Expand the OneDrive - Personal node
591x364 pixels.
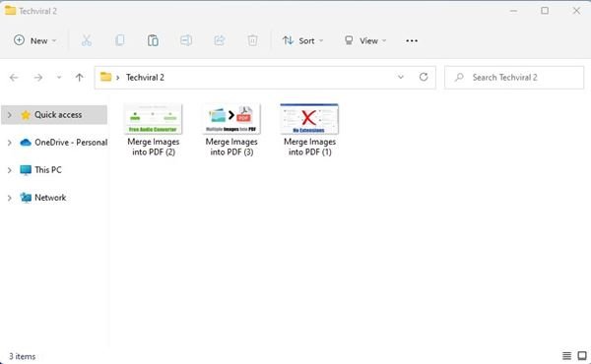10,143
